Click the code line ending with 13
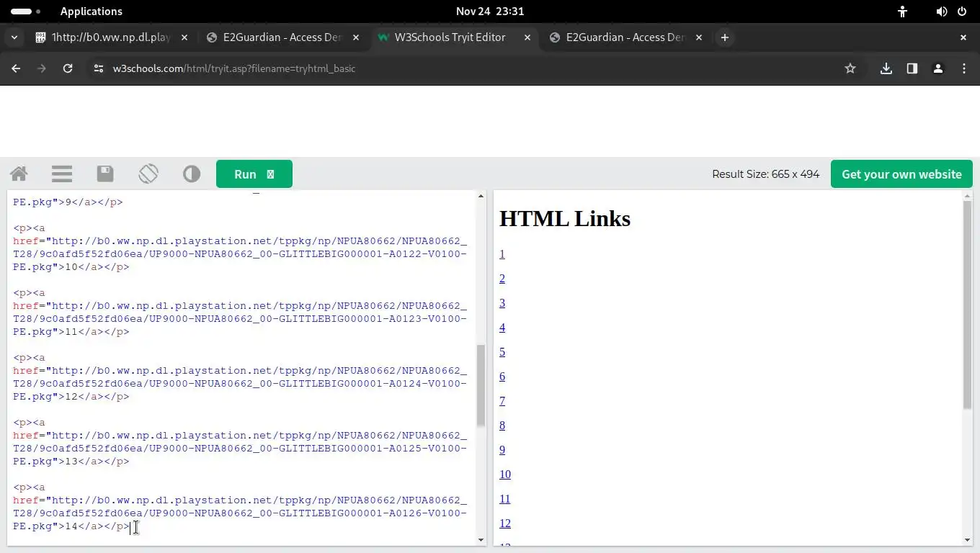The width and height of the screenshot is (980, 553). pyautogui.click(x=71, y=462)
